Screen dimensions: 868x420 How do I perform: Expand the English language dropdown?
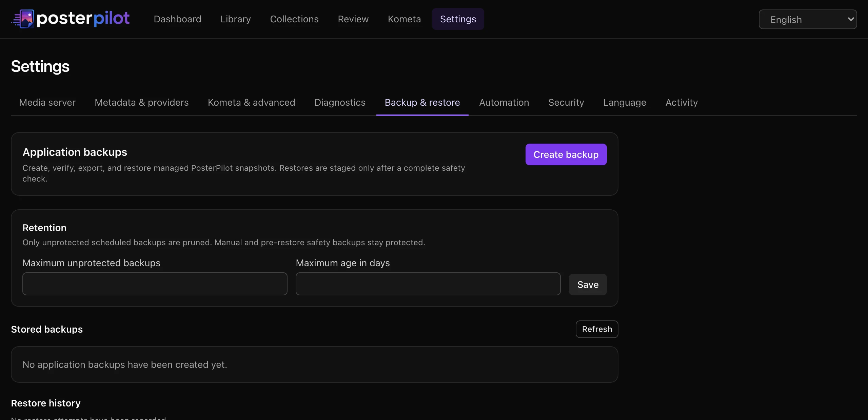click(x=808, y=19)
